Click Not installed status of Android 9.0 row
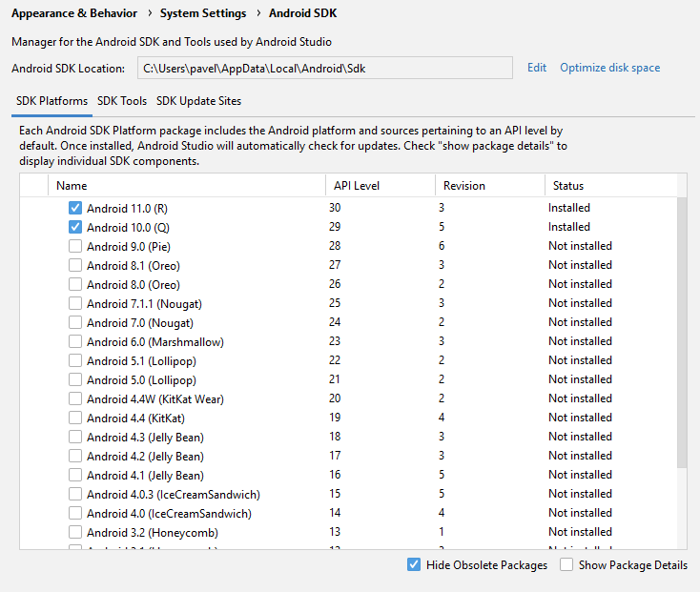Viewport: 700px width, 592px height. coord(581,246)
